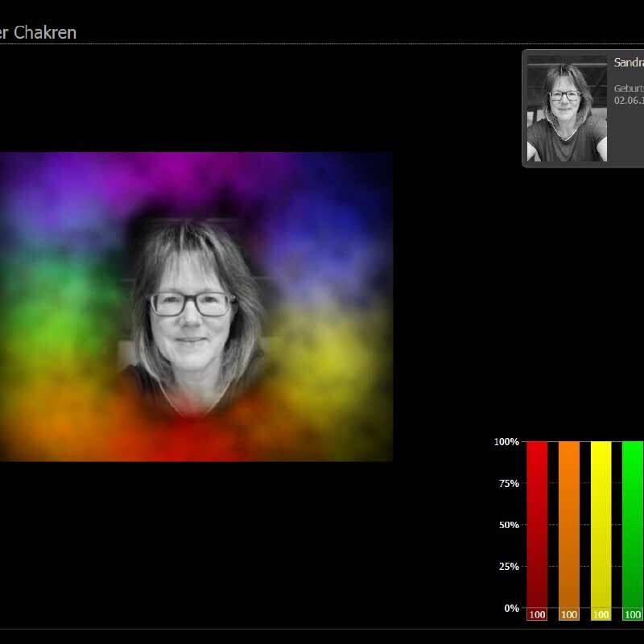
Task: Click the 75% axis label on the chart
Action: [x=509, y=484]
